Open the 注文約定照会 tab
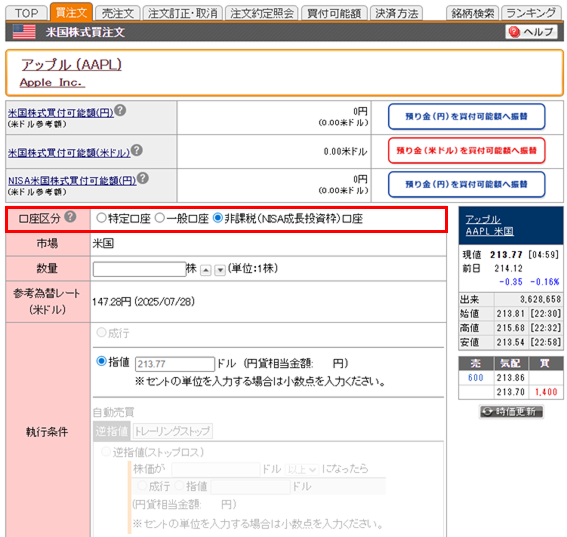The image size is (567, 537). (x=262, y=13)
